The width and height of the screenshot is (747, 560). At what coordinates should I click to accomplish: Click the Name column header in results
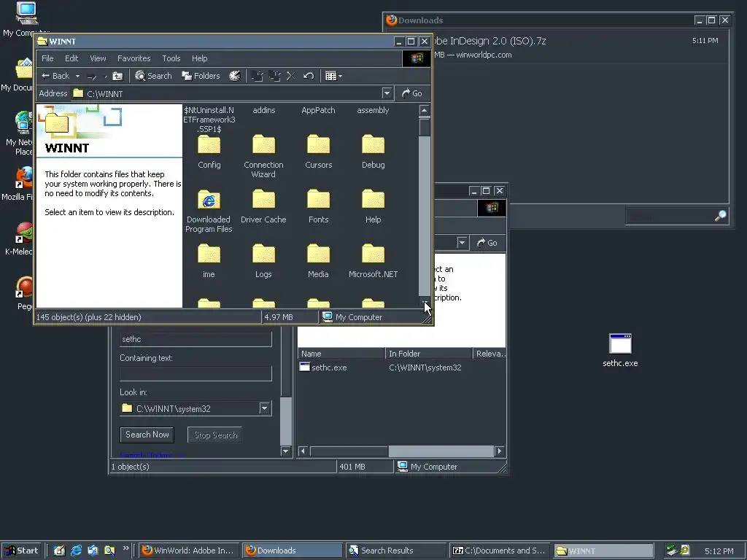click(x=341, y=354)
